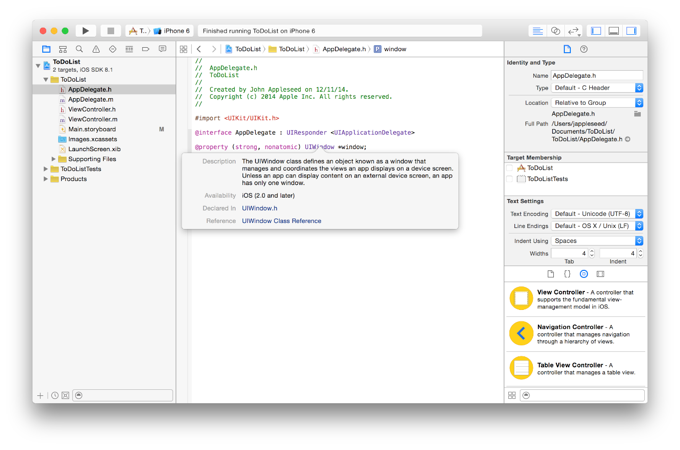Toggle the Utilities pane visibility
This screenshot has width=680, height=450.
click(x=631, y=31)
